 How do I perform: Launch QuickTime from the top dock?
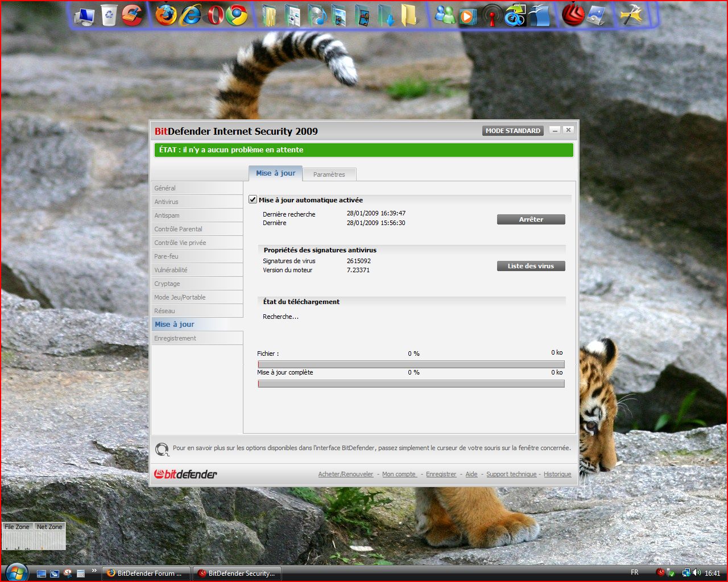pyautogui.click(x=515, y=15)
